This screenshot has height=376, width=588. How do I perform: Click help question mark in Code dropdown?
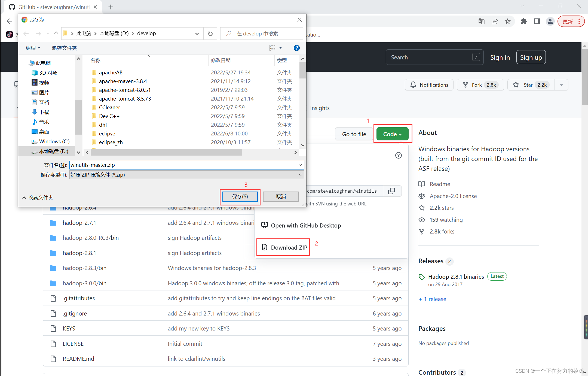tap(398, 155)
